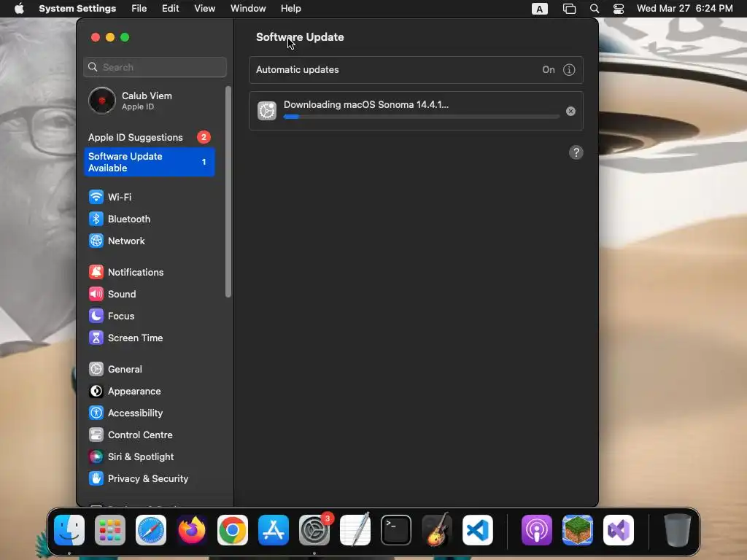
Task: Click the input source A icon
Action: click(539, 9)
